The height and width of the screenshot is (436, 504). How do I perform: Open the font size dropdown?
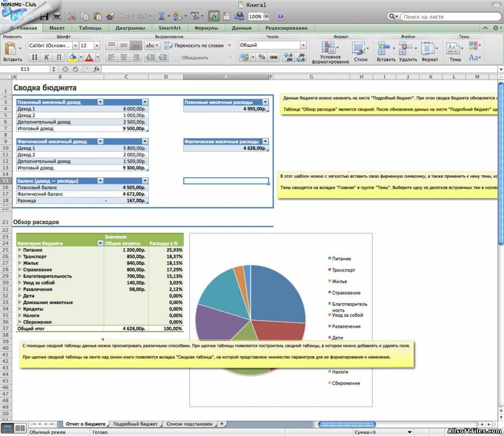[97, 45]
